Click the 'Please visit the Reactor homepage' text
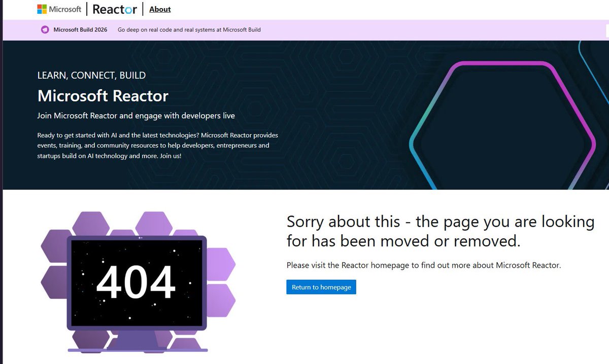The height and width of the screenshot is (364, 609). (424, 265)
